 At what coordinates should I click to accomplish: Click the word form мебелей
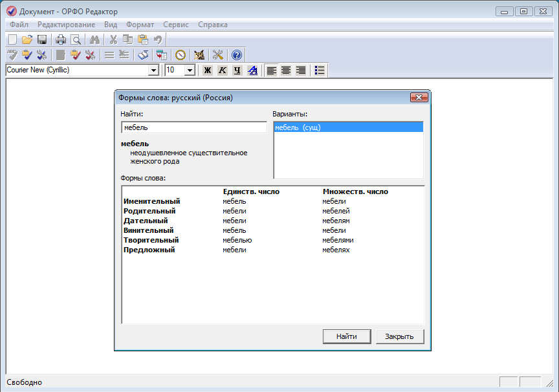[x=336, y=211]
